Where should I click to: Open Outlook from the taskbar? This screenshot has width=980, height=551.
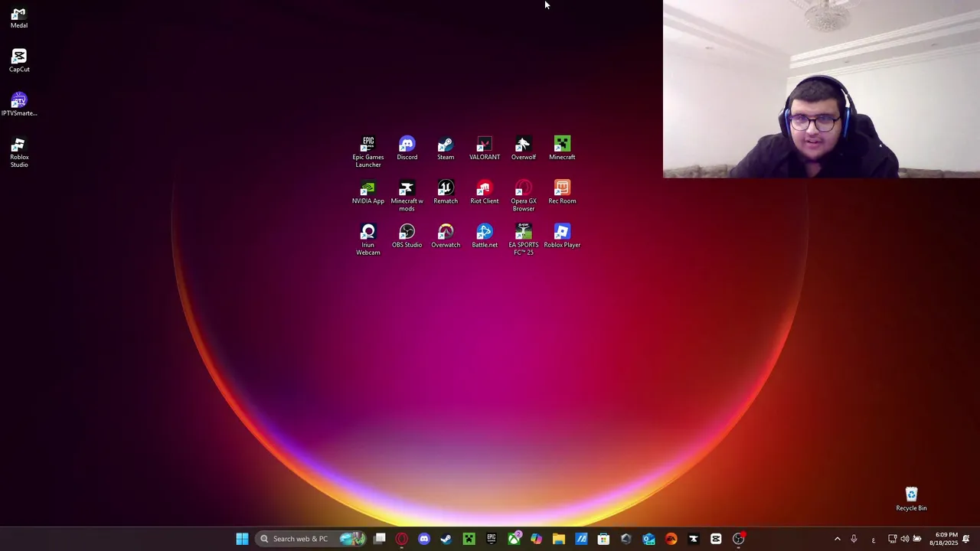click(648, 539)
